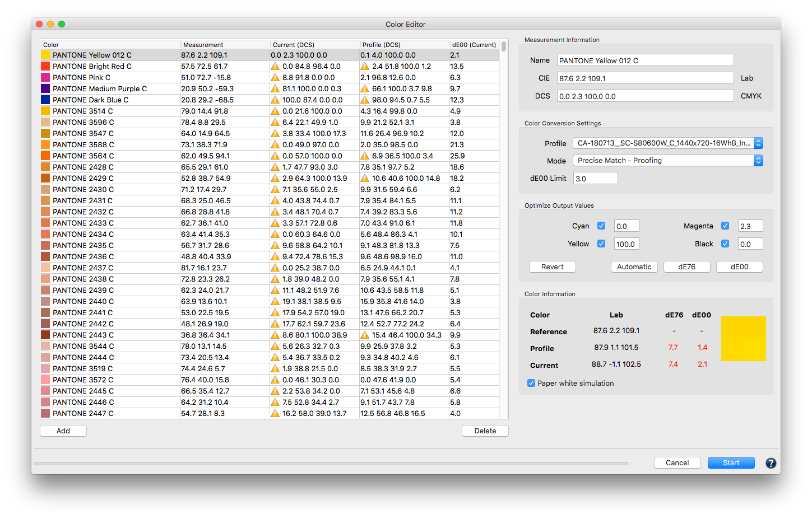The height and width of the screenshot is (519, 812).
Task: Select blue swatch of PANTONE Dark Blue C
Action: [x=45, y=100]
